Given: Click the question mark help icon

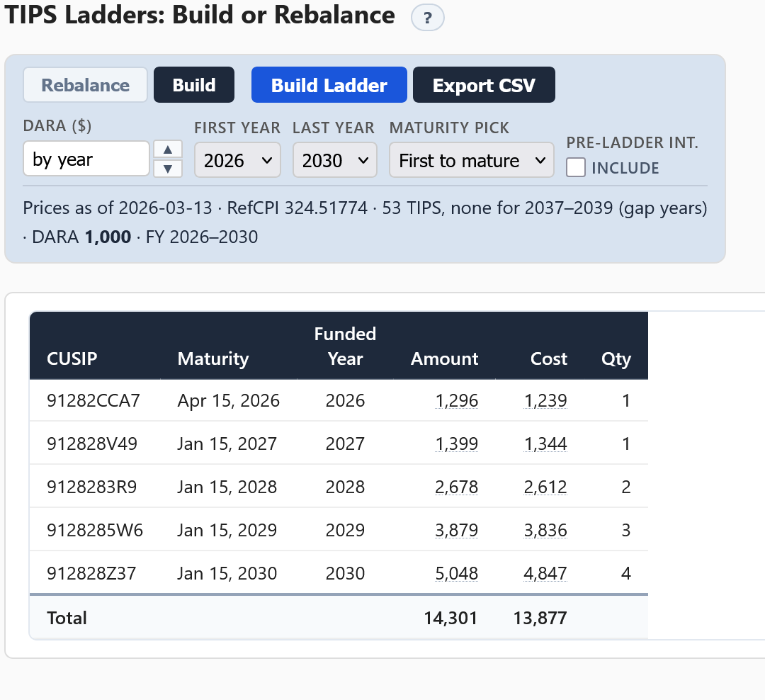Looking at the screenshot, I should (x=427, y=18).
